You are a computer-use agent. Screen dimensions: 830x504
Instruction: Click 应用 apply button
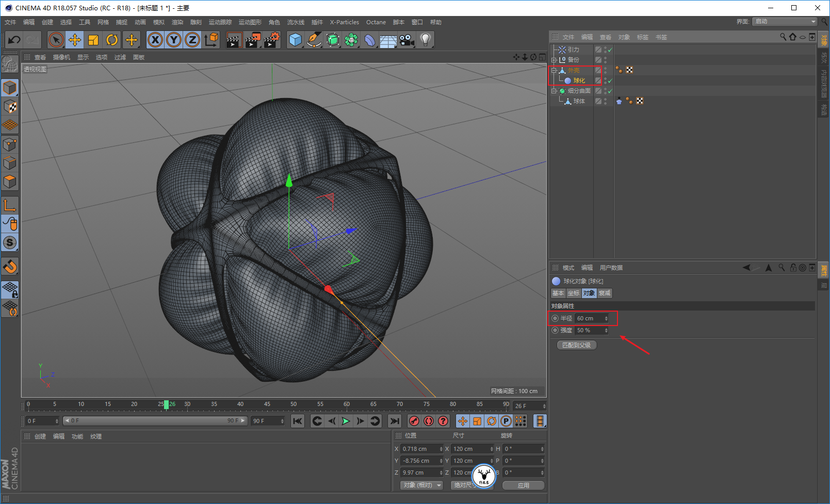(x=524, y=485)
